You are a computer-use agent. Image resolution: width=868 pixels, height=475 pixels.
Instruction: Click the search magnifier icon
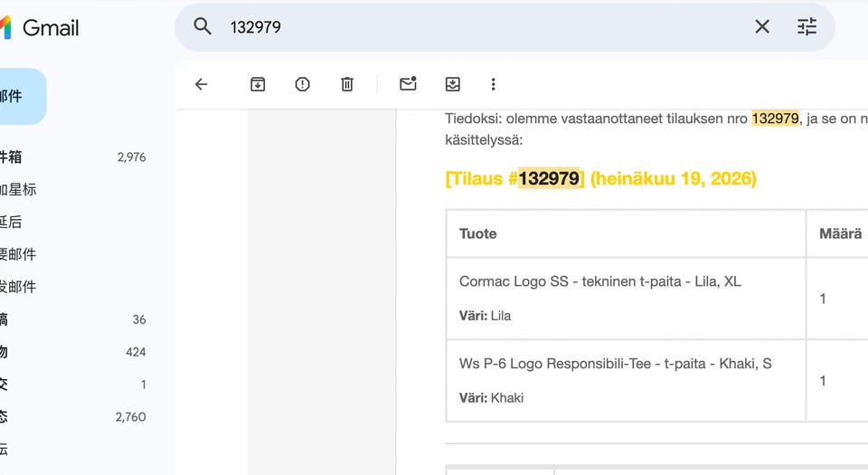click(x=203, y=26)
